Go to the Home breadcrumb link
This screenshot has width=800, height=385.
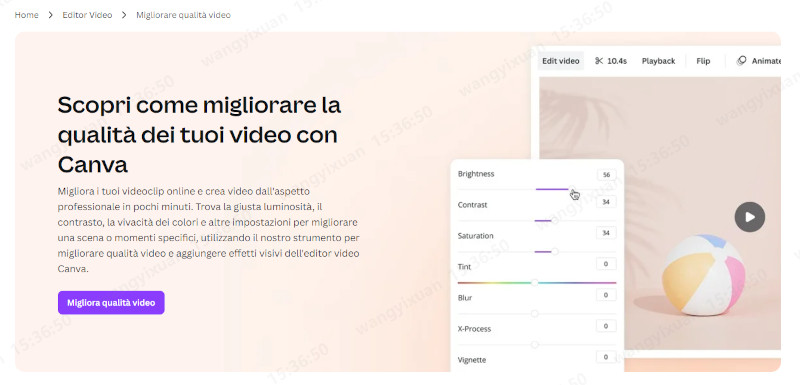pos(27,15)
